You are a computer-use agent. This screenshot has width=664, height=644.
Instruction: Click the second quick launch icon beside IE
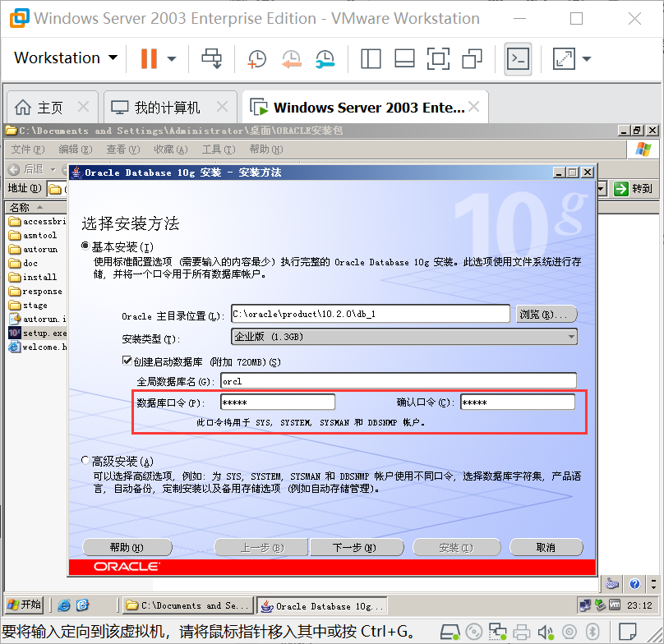click(x=82, y=605)
